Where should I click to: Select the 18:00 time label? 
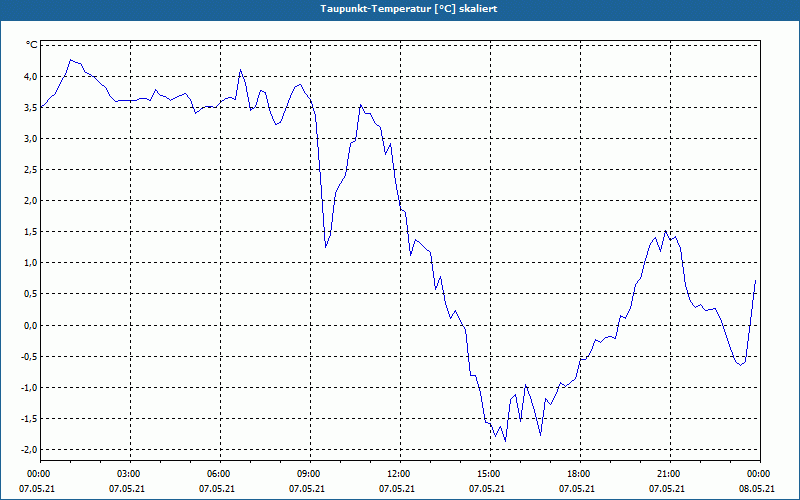[577, 474]
